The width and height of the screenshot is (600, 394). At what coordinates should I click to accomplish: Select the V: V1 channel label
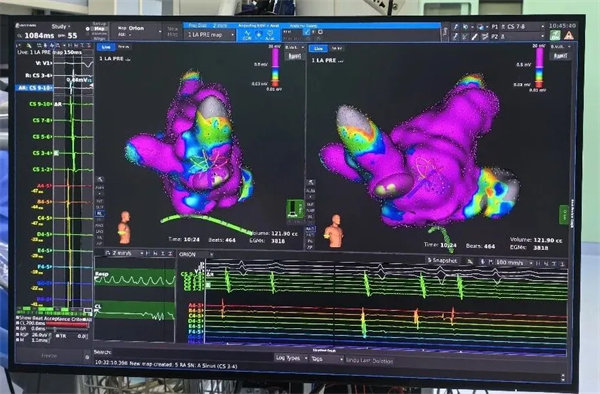[44, 63]
